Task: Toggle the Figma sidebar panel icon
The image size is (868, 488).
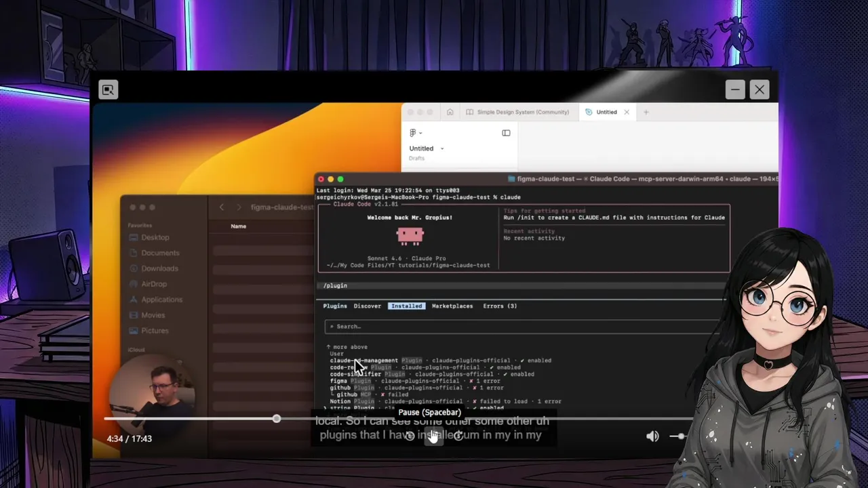Action: (x=506, y=133)
